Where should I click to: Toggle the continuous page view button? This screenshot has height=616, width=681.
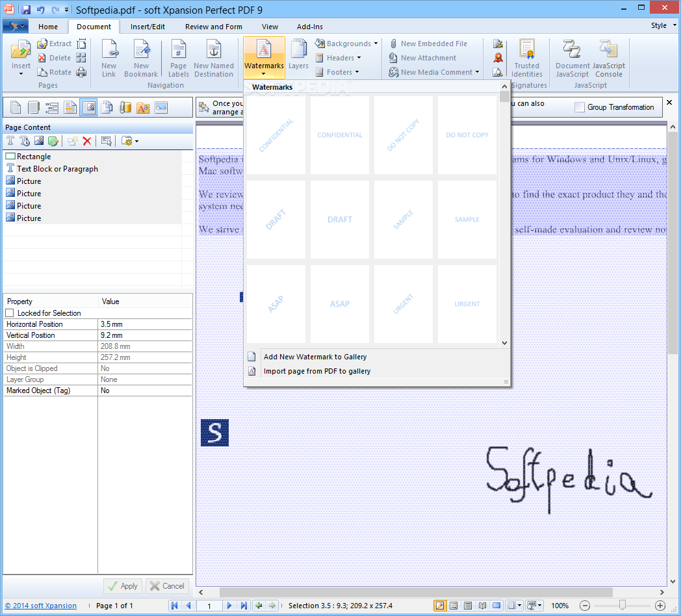point(468,606)
